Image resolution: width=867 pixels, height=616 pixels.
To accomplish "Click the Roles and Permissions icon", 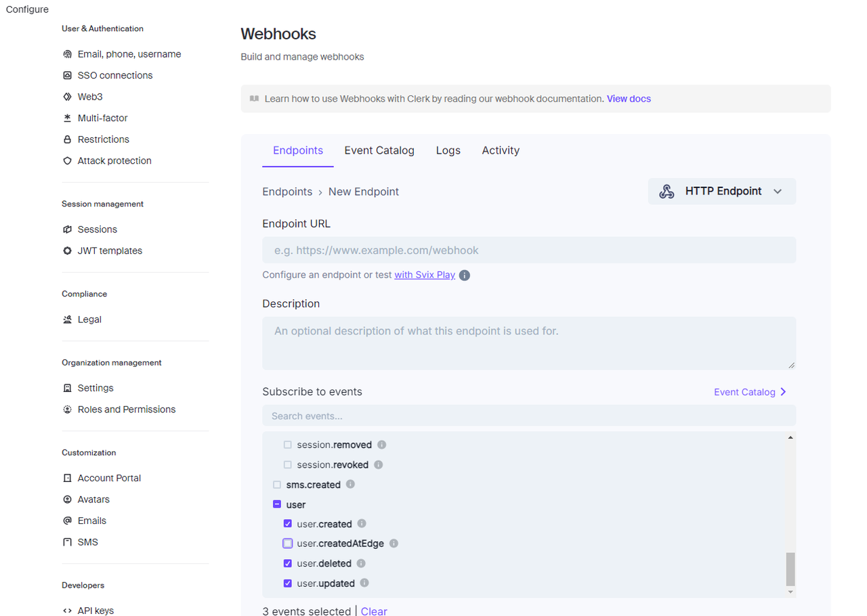I will tap(67, 410).
